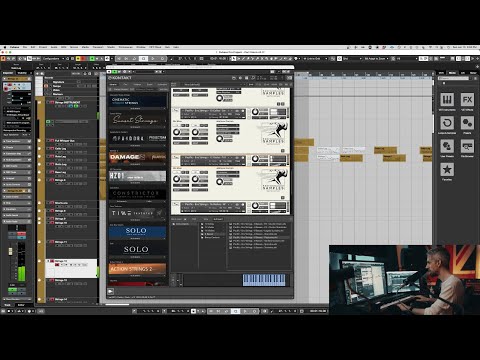Open Project menu in menu bar
Viewport: 480px width, 360px height.
tap(43, 47)
